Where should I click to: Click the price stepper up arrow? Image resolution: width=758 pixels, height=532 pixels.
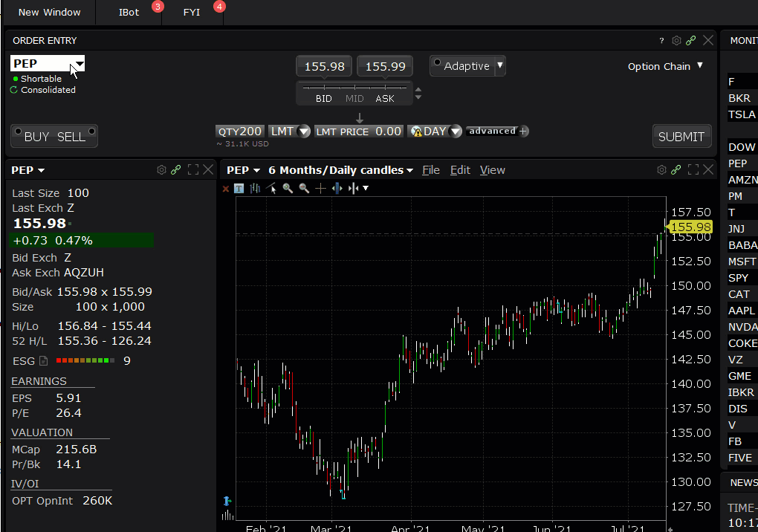click(418, 89)
